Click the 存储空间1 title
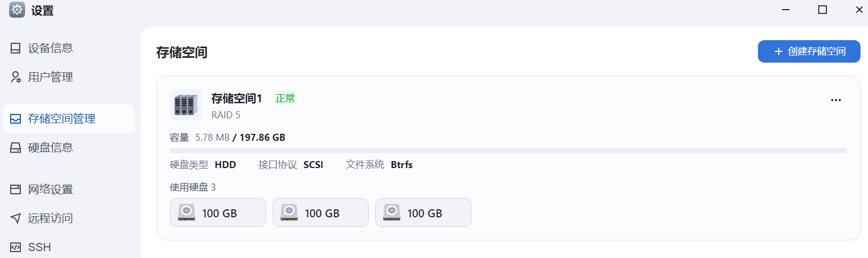Image resolution: width=868 pixels, height=258 pixels. [237, 98]
